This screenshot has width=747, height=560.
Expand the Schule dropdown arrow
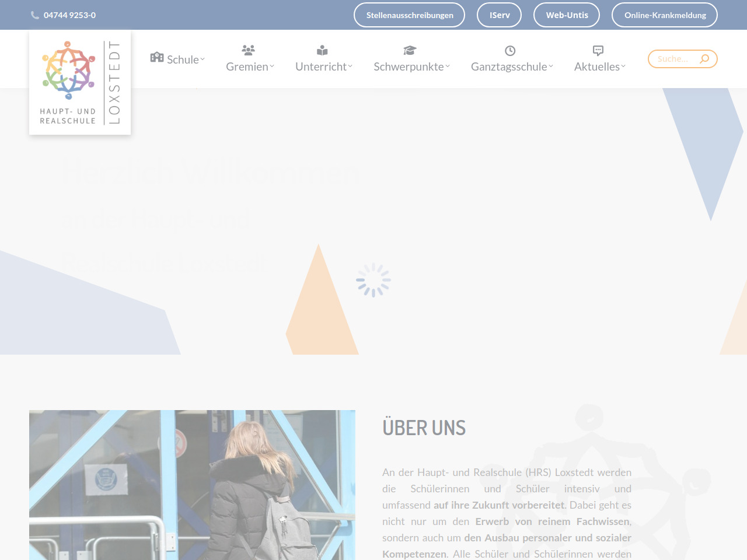pyautogui.click(x=203, y=59)
